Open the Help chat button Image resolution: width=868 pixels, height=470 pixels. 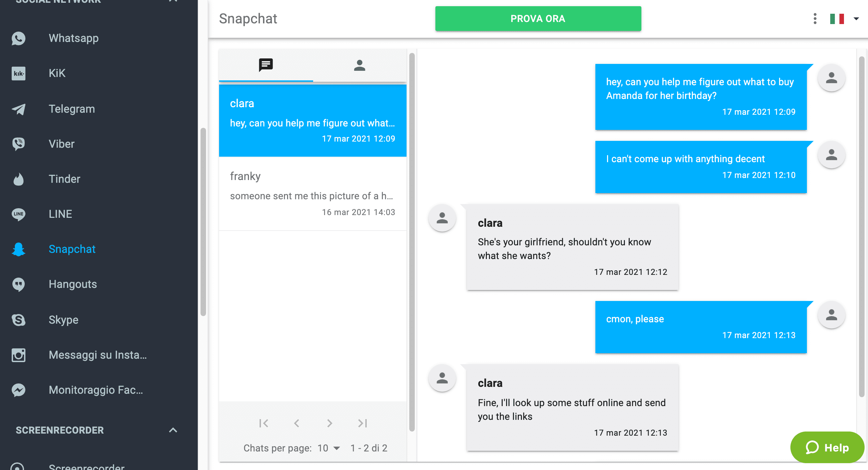point(827,447)
